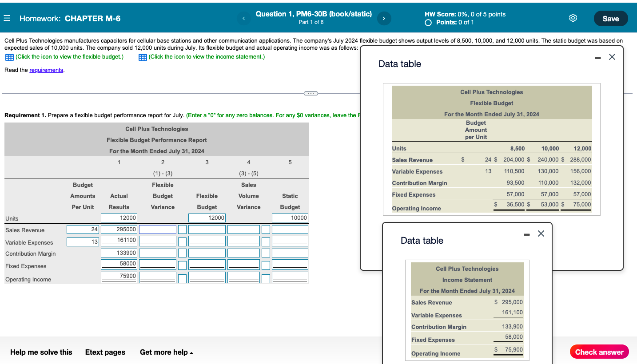
Task: Click the 75,900 operating income value in Income Statement
Action: tap(514, 349)
